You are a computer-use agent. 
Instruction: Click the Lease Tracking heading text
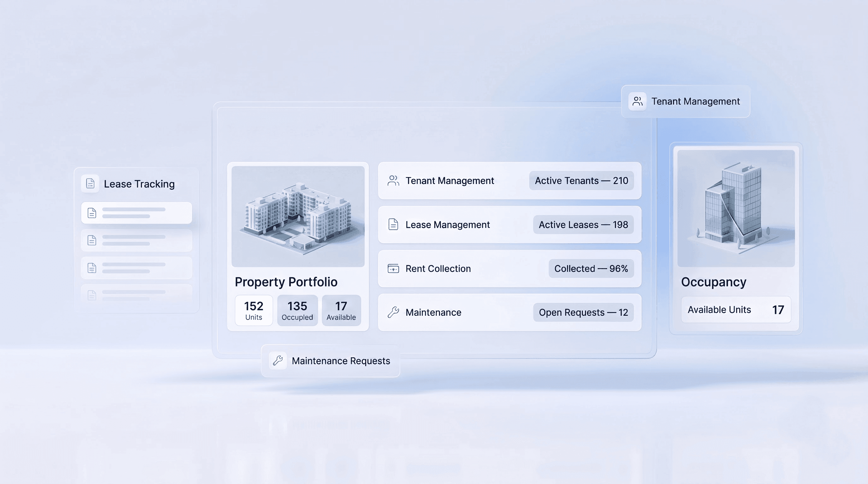(x=139, y=184)
